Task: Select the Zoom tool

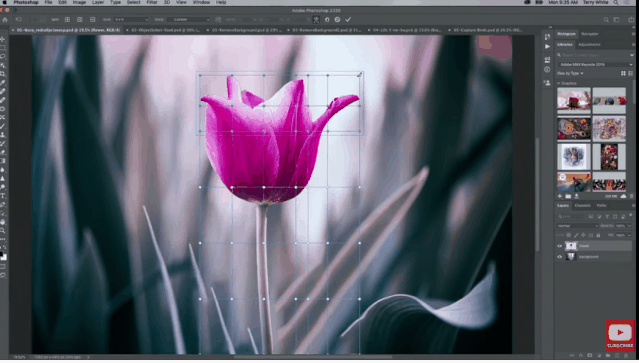Action: (x=3, y=231)
